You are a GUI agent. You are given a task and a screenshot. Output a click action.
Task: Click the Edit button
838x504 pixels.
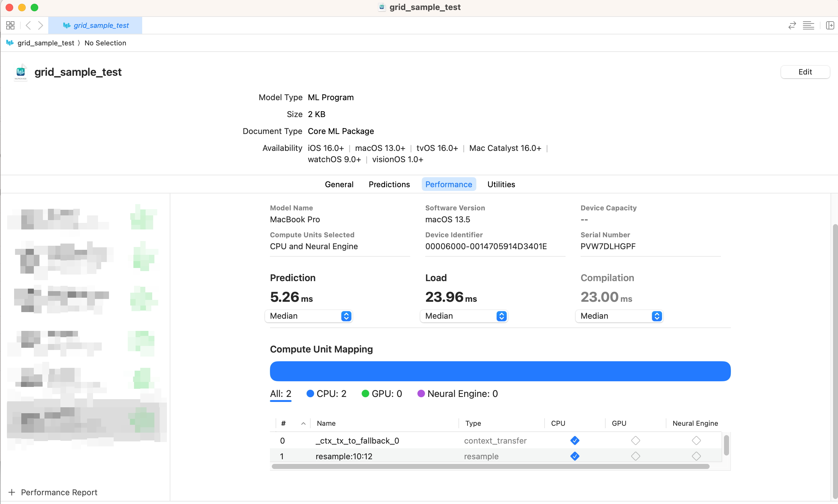point(805,72)
